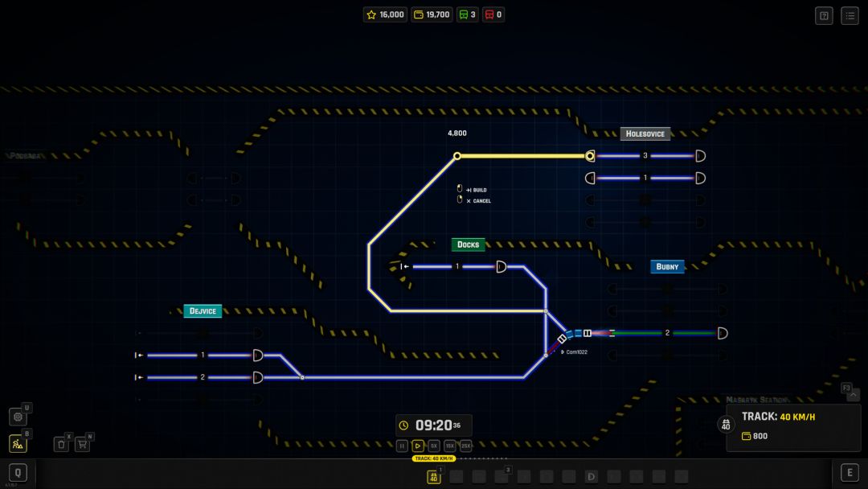Open the shop cart icon

pos(82,444)
